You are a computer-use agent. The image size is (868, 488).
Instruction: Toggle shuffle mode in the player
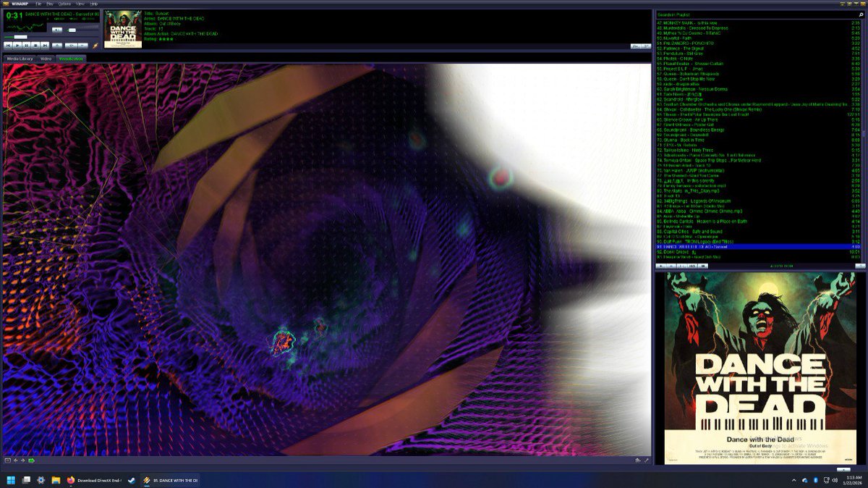point(71,45)
